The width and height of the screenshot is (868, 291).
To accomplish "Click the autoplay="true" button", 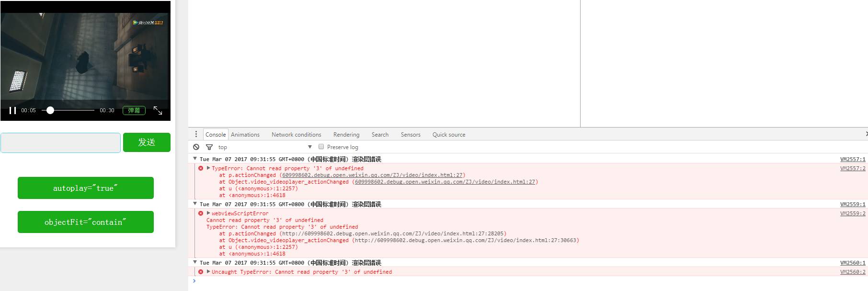I will [x=86, y=188].
